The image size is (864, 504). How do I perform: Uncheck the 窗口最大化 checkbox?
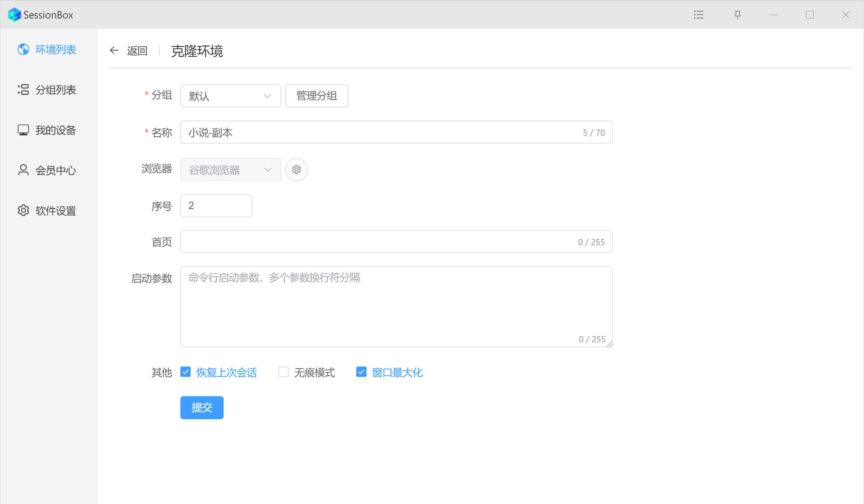[361, 372]
